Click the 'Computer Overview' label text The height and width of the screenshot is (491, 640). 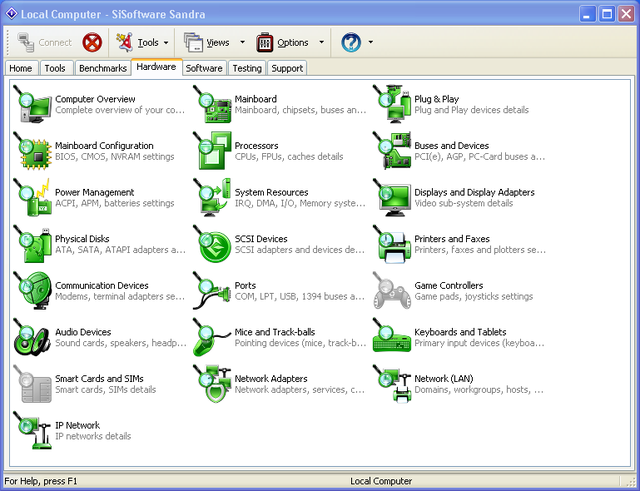(95, 99)
